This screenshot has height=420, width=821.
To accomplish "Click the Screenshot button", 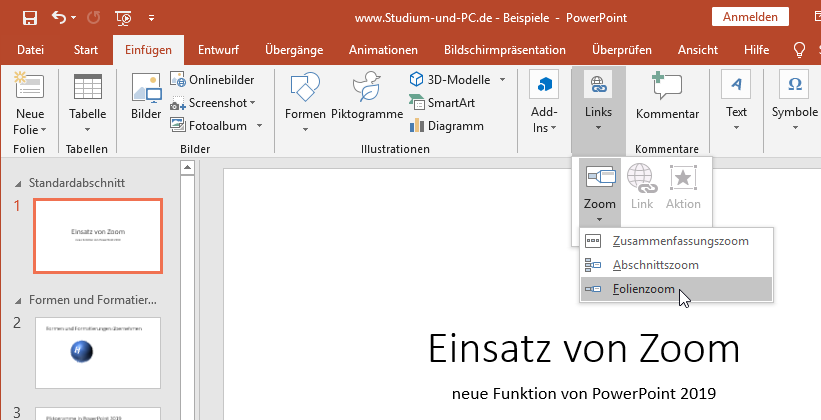I will coord(212,103).
